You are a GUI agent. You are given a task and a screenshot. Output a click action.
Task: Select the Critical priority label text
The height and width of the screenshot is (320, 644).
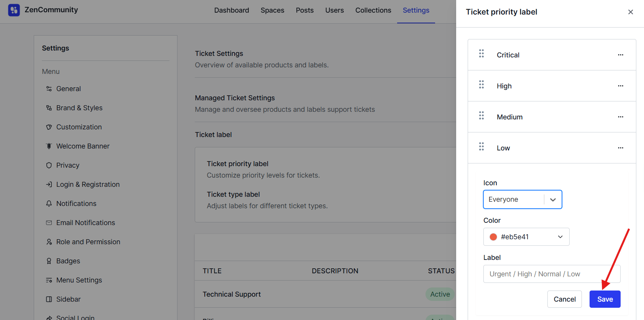click(x=508, y=55)
